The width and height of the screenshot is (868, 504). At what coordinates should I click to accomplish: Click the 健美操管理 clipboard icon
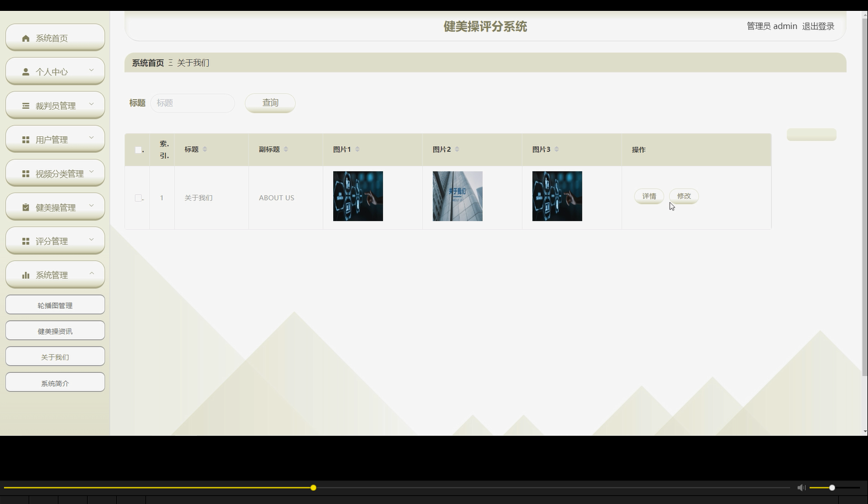click(x=26, y=206)
